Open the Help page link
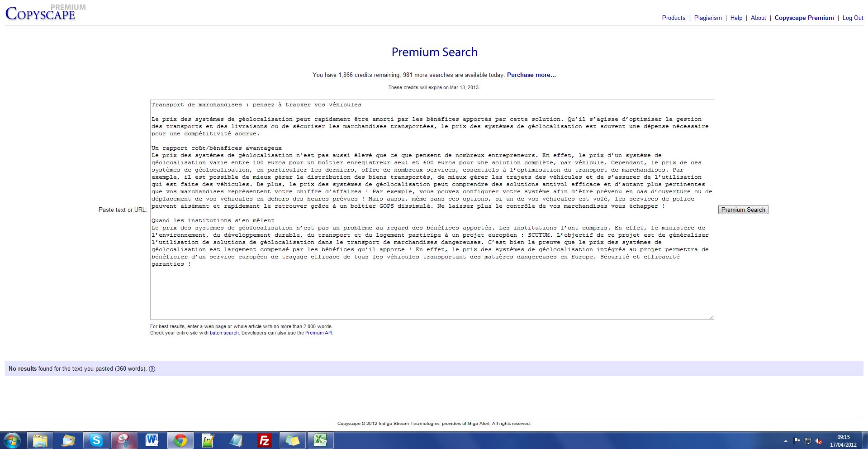 click(x=736, y=18)
